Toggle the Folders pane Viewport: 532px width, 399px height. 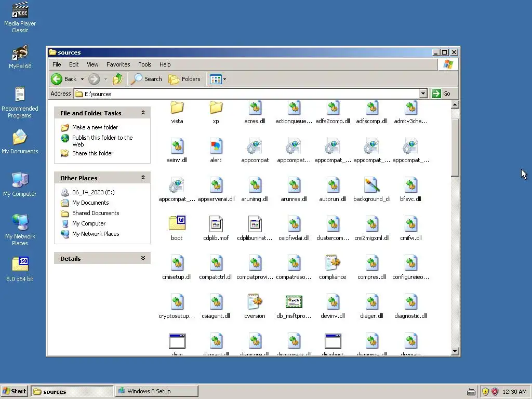pos(184,79)
